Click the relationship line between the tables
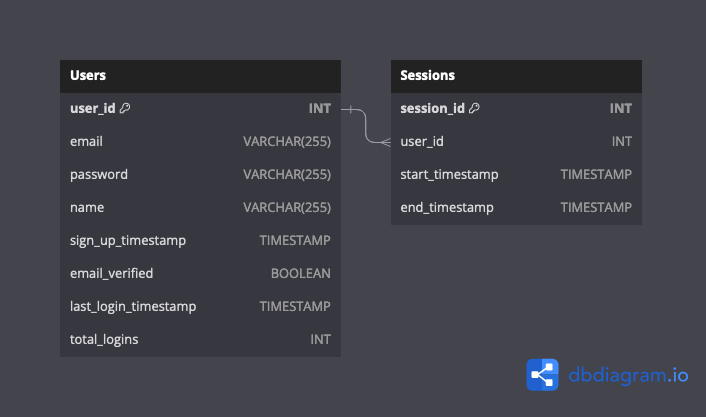The image size is (706, 417). 366,125
